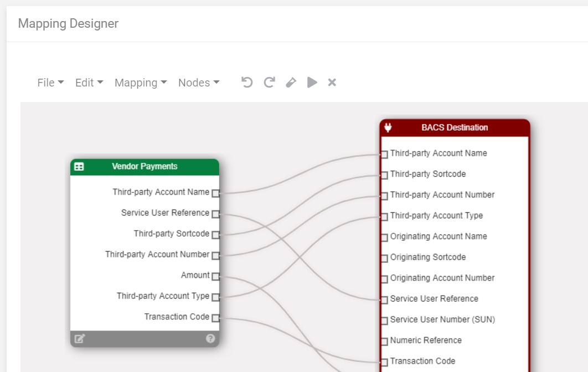Image resolution: width=588 pixels, height=372 pixels.
Task: Select output port of Amount field
Action: (x=215, y=277)
